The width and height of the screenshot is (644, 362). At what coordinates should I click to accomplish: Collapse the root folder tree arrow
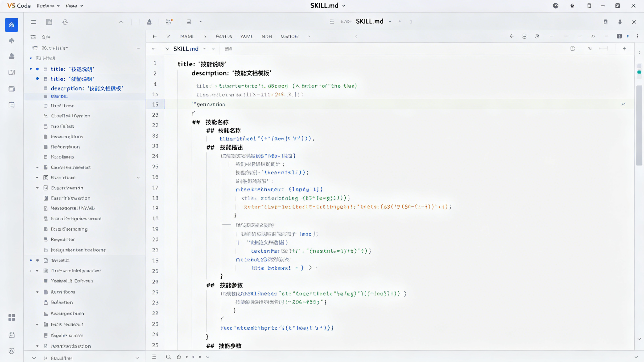31,58
